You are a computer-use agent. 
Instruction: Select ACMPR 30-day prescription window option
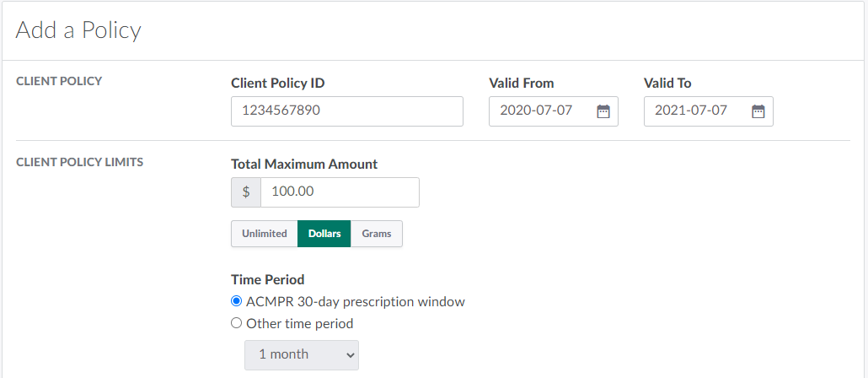coord(237,301)
